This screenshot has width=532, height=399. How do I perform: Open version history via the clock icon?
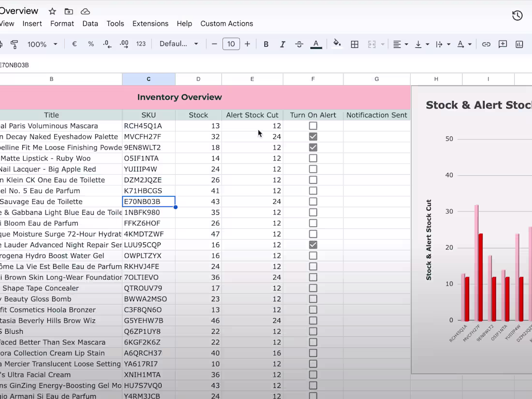click(517, 15)
